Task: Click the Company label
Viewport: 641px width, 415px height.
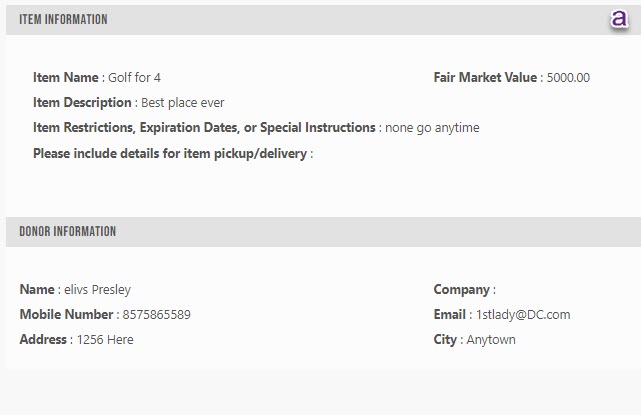Action: [x=464, y=289]
